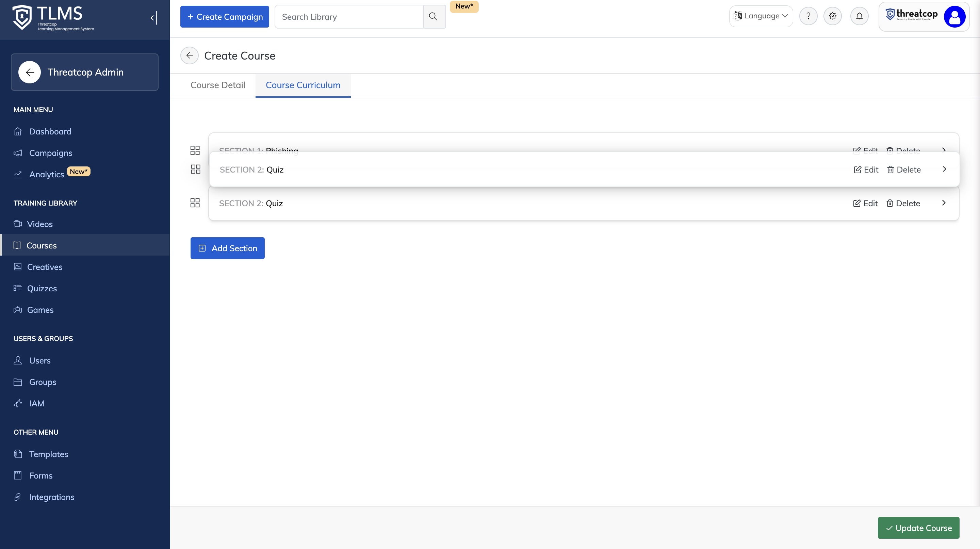Select the Course Curriculum tab
Screen dimensions: 980x549
point(303,85)
